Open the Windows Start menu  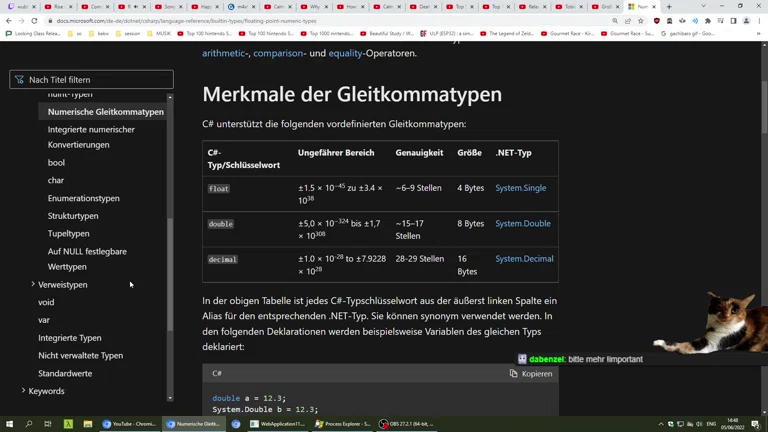tap(9, 424)
